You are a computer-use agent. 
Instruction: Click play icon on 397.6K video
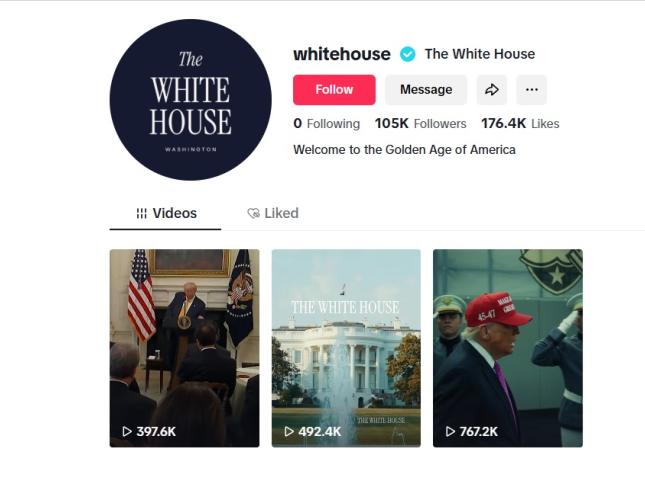[127, 431]
